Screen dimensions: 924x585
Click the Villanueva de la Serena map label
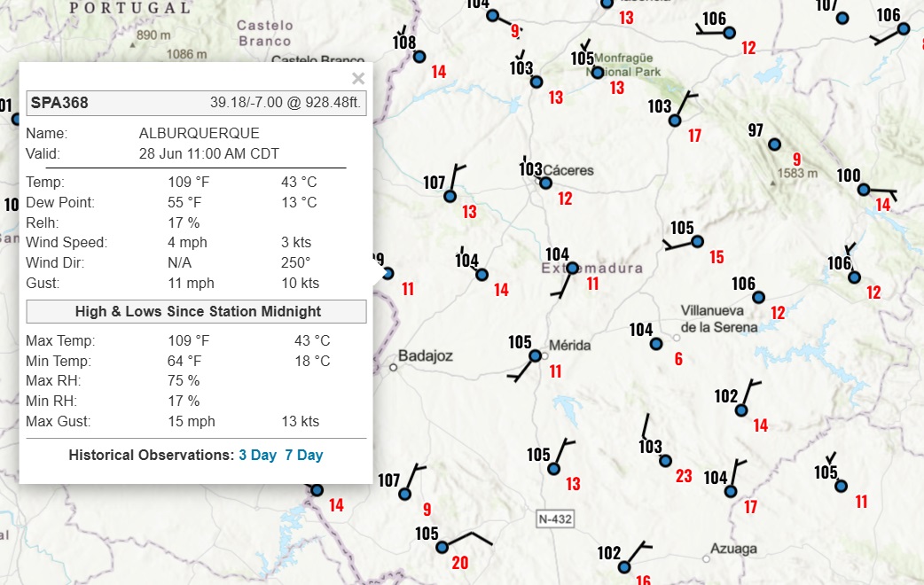tap(719, 319)
